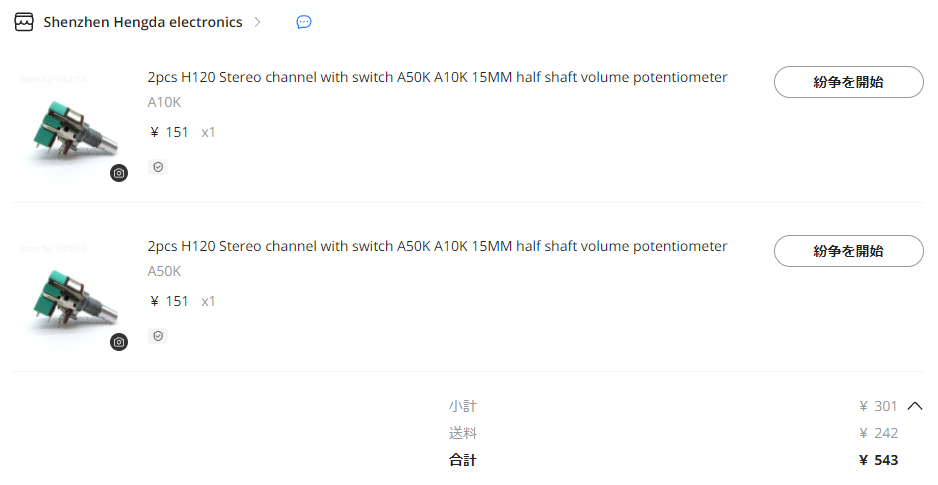Click the shield badge under the A50K item
This screenshot has width=938, height=485.
click(158, 335)
